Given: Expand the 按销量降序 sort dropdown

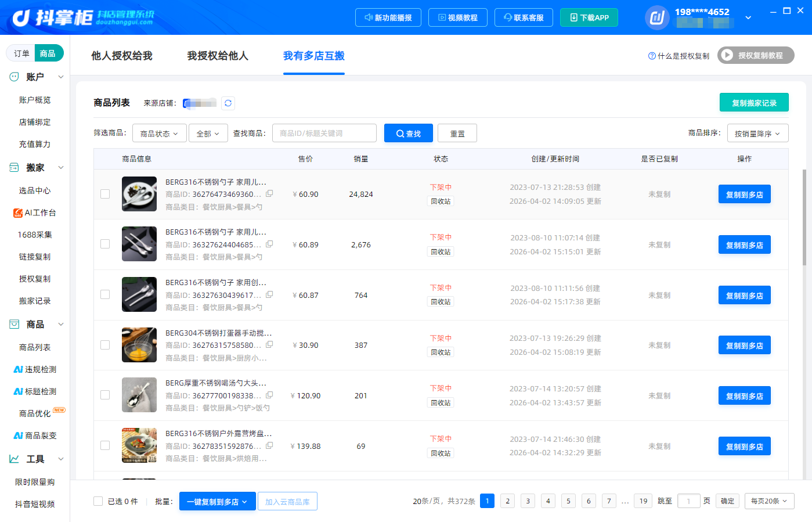Looking at the screenshot, I should click(758, 133).
